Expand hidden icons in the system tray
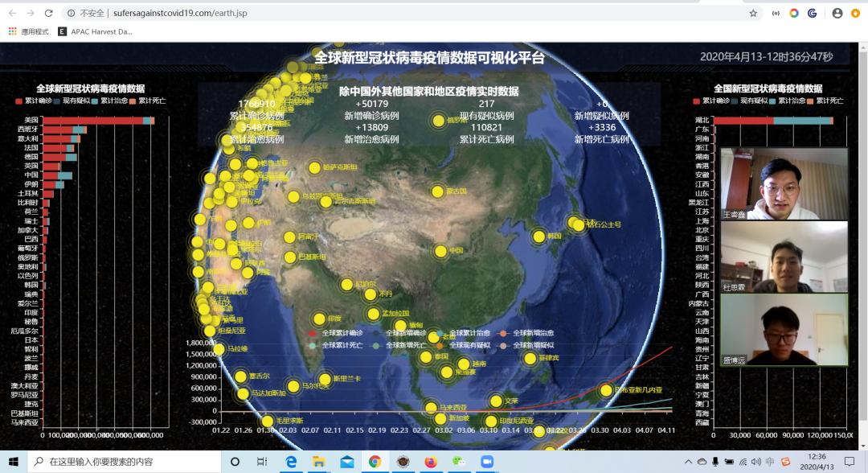This screenshot has width=868, height=473. tap(687, 462)
